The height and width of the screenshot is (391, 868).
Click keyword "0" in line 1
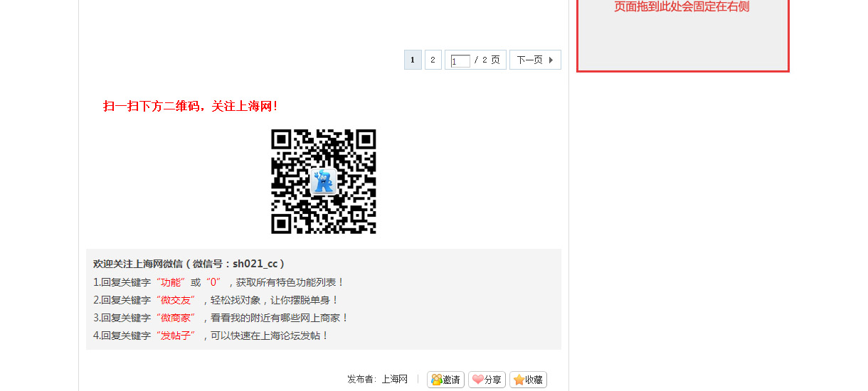tap(214, 282)
